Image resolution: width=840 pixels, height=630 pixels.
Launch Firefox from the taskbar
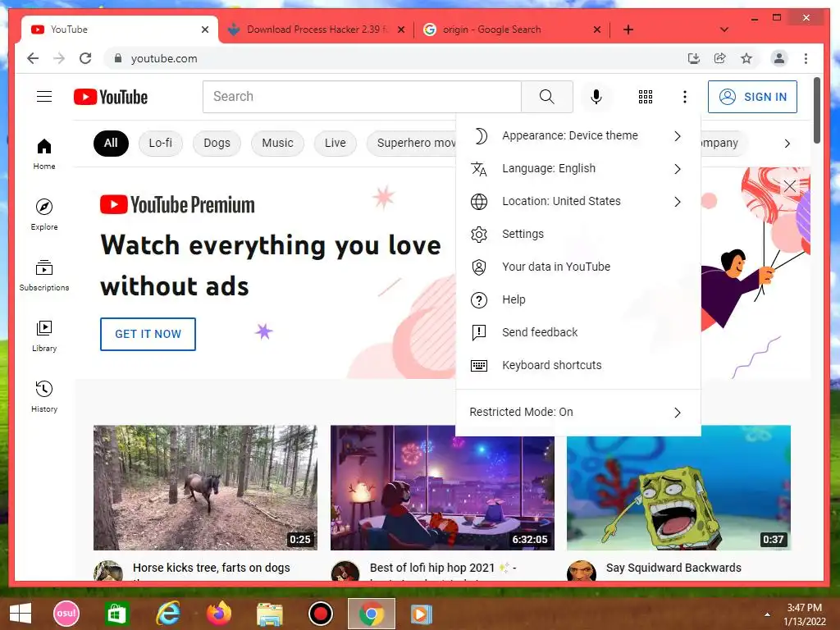pos(218,614)
